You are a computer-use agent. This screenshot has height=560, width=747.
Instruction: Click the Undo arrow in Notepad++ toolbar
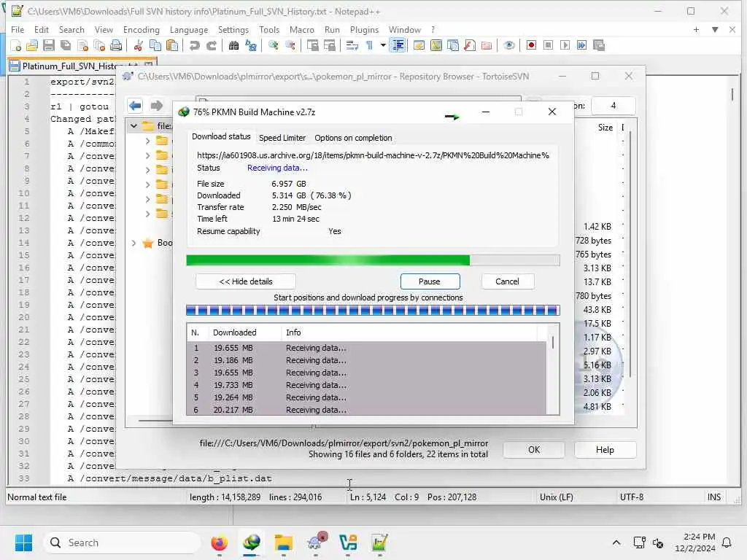194,46
